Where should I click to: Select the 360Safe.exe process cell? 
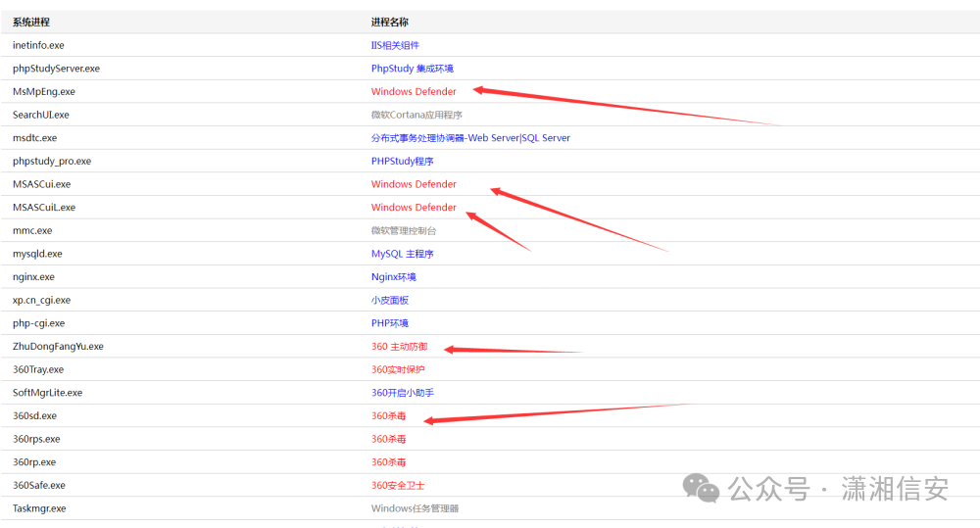pyautogui.click(x=39, y=485)
